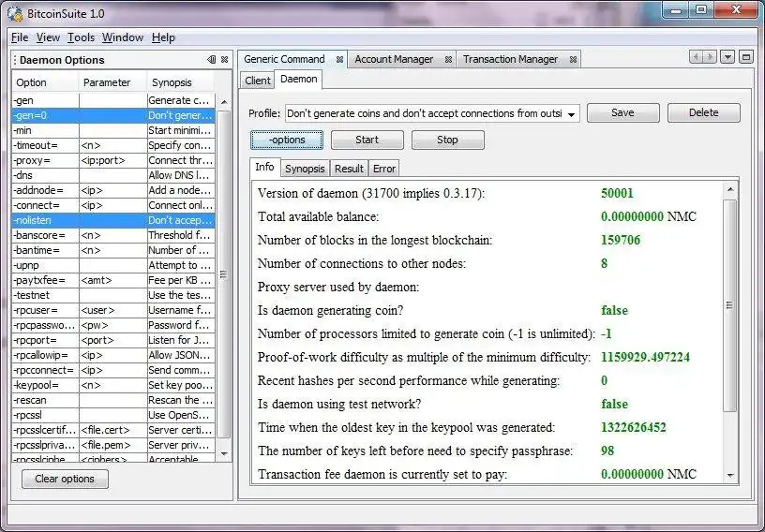Click the <file.cert> parameter cell
The width and height of the screenshot is (765, 532).
(112, 431)
